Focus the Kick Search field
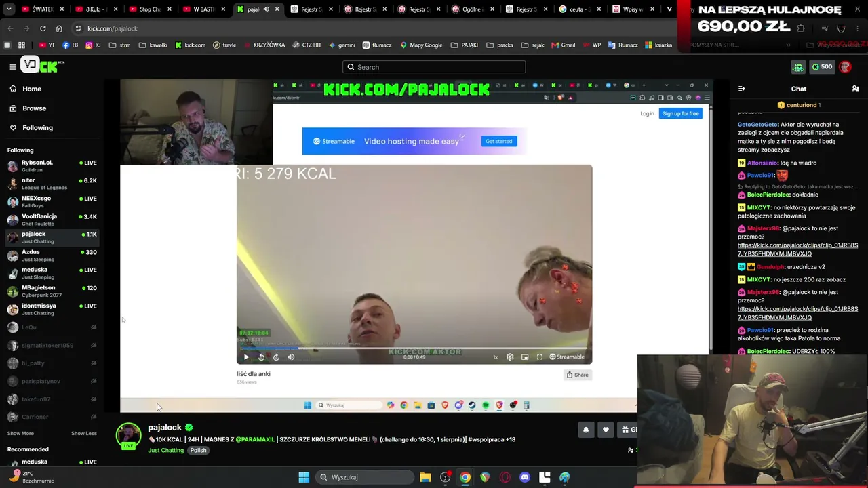The width and height of the screenshot is (868, 488). (434, 67)
